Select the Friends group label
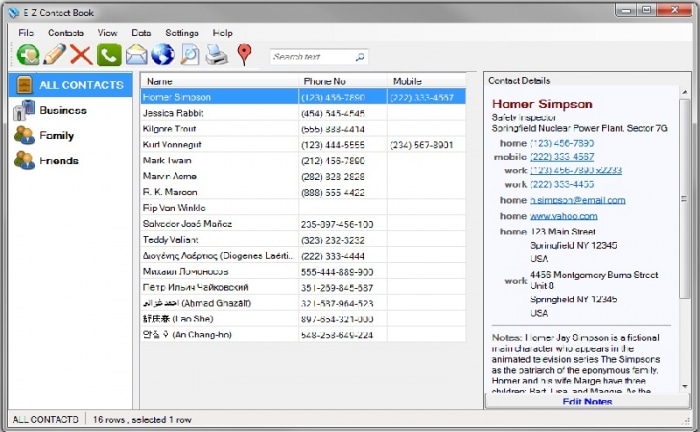This screenshot has height=432, width=700. [59, 161]
